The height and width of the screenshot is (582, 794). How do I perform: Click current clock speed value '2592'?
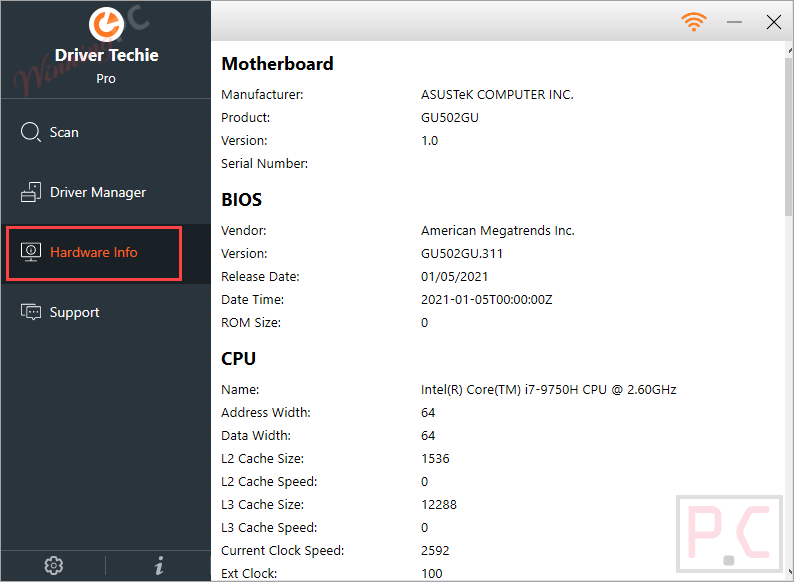435,551
